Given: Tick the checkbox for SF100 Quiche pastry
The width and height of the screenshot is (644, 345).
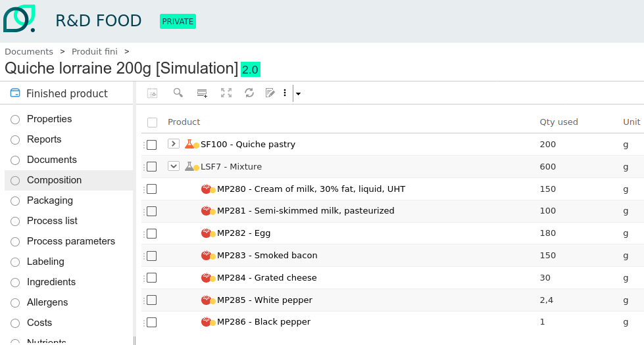Looking at the screenshot, I should (151, 145).
